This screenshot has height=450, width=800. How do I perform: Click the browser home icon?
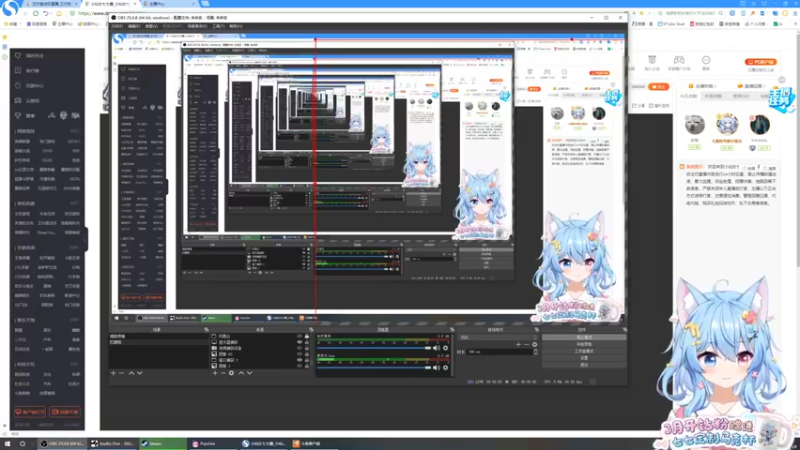[59, 13]
